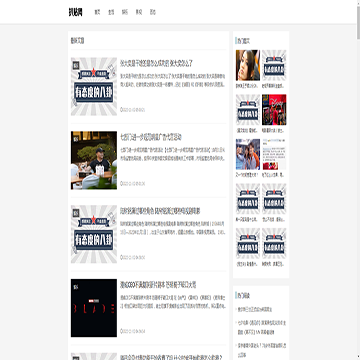
Task: Open the topmost article's headline link
Action: [x=156, y=63]
